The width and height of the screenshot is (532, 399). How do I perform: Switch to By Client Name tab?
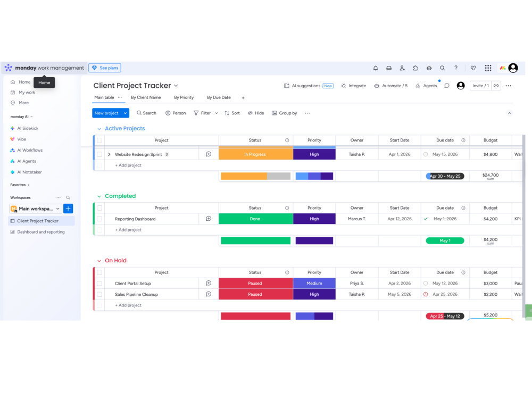point(146,97)
